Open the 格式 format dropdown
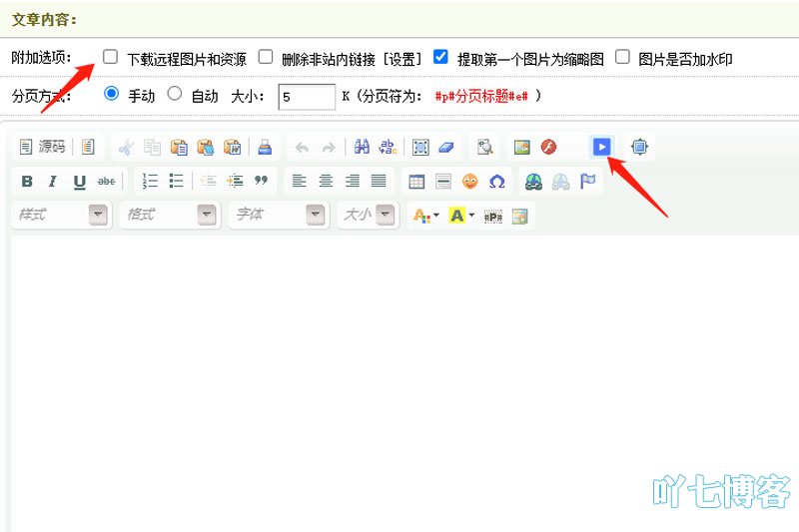 pos(170,215)
